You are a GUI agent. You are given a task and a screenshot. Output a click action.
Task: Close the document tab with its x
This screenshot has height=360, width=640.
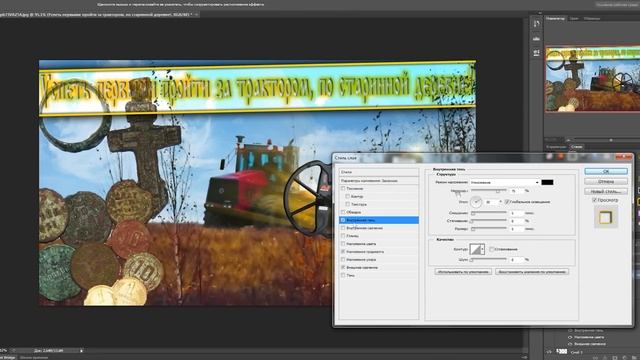(196, 15)
